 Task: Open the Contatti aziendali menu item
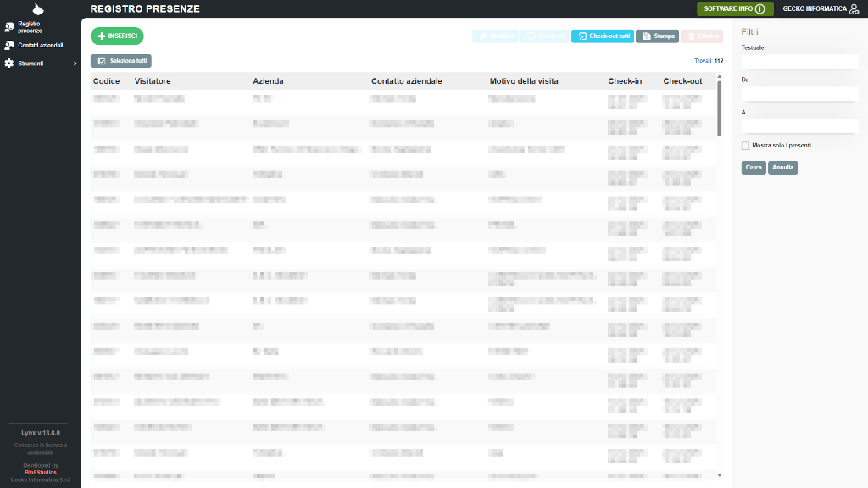(40, 45)
